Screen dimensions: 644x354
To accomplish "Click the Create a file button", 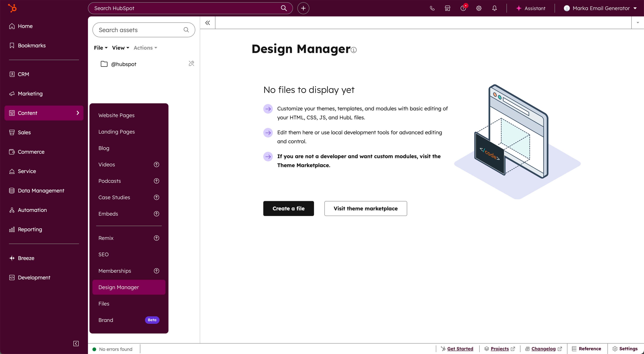I will tap(288, 208).
